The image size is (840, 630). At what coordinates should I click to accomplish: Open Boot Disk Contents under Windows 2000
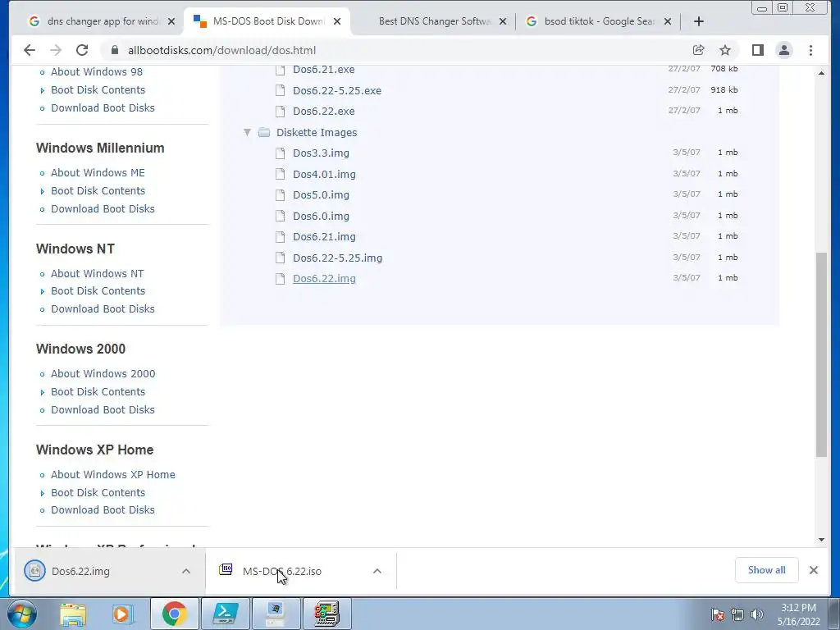98,392
